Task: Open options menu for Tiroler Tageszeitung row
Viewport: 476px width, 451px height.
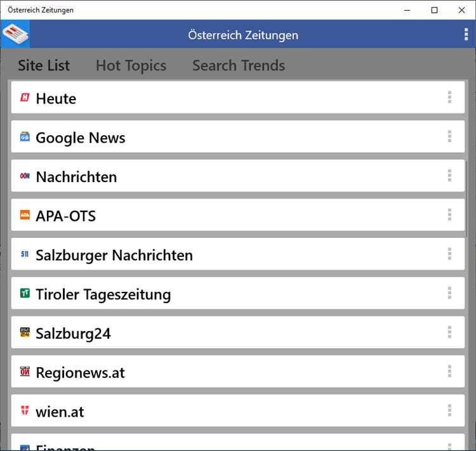Action: tap(449, 293)
